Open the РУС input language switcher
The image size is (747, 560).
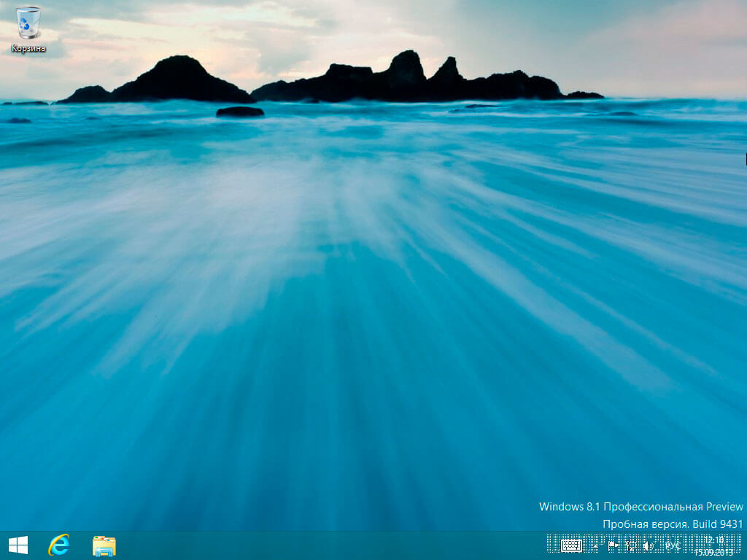pos(673,545)
